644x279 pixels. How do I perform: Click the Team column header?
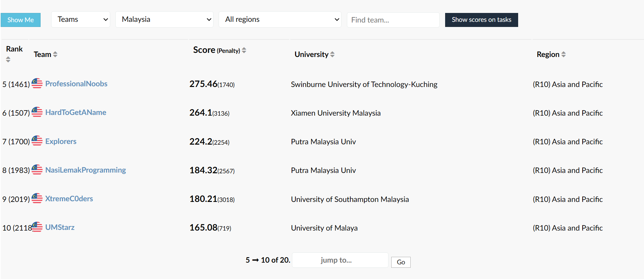(x=45, y=54)
